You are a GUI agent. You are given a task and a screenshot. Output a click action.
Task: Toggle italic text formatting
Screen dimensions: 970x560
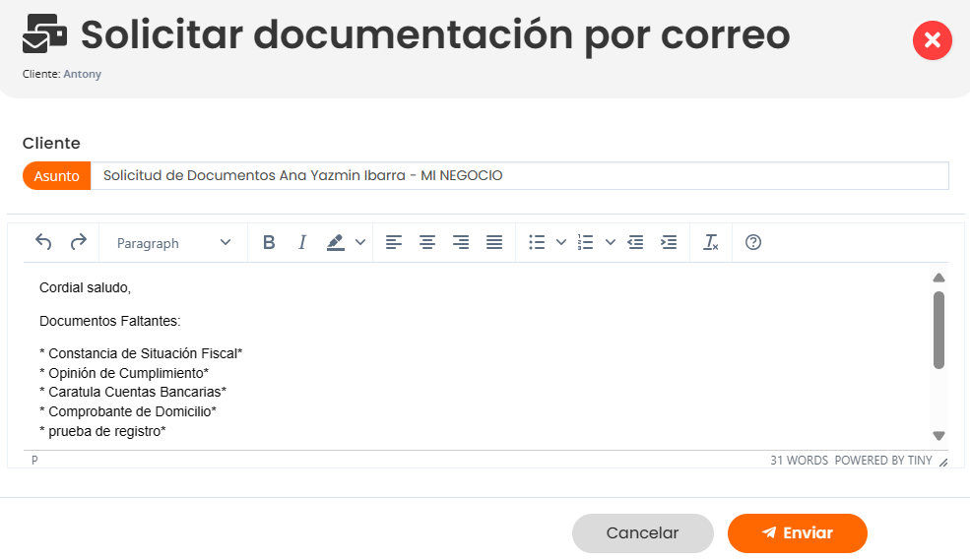click(302, 242)
